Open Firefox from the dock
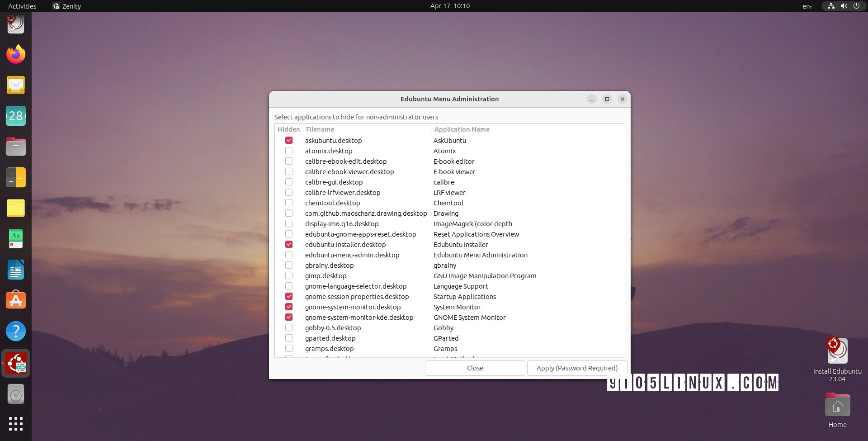The height and width of the screenshot is (441, 868). pyautogui.click(x=16, y=54)
